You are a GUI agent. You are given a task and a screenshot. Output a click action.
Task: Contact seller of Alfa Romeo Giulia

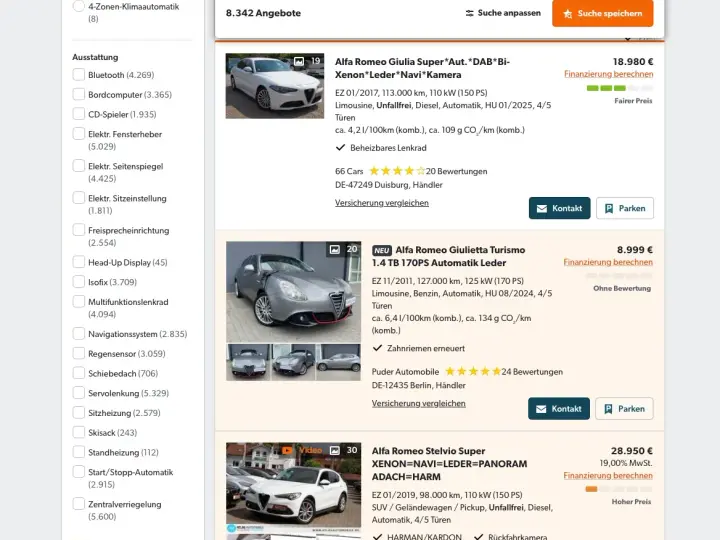point(559,208)
